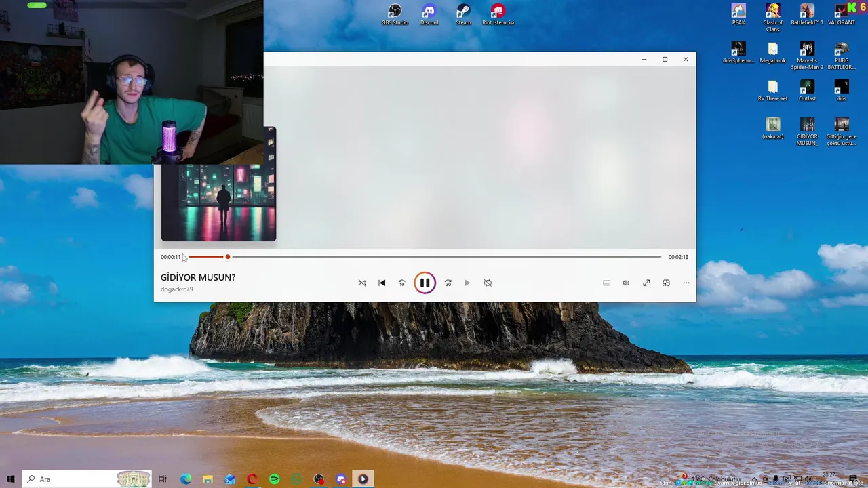Click the elapsed time 00:00:11
Viewport: 868px width, 488px height.
[171, 257]
